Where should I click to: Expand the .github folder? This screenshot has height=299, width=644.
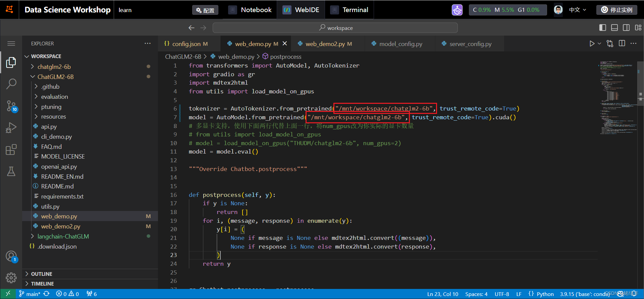coord(90,86)
